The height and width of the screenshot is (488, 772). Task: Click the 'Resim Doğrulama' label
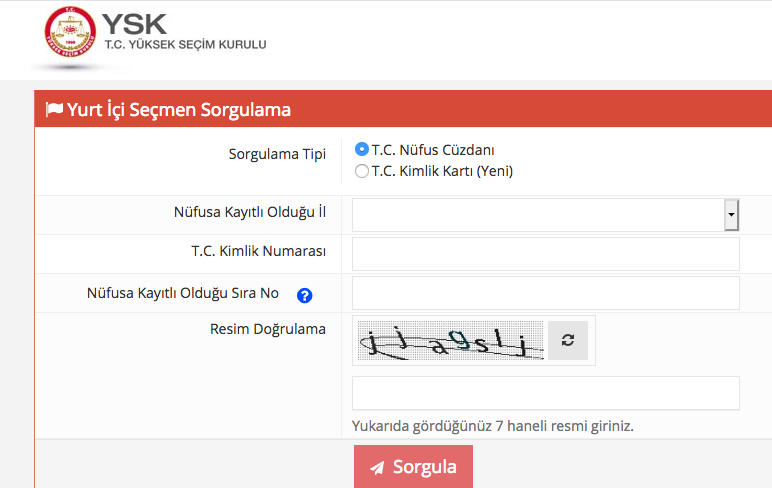point(268,328)
